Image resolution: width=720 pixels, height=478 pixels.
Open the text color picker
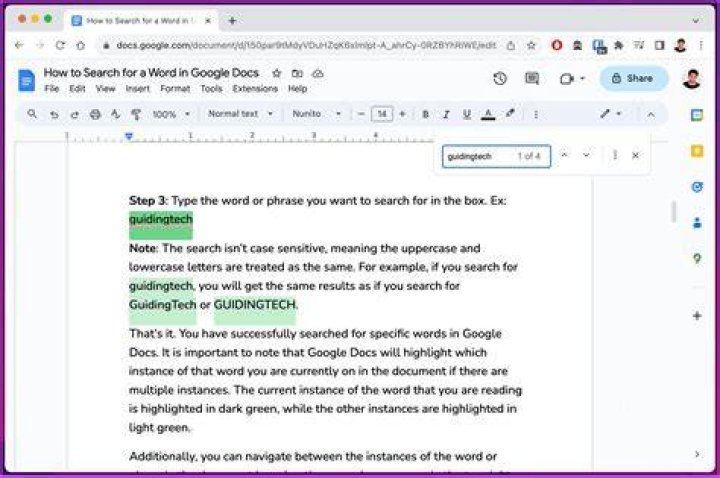(488, 114)
